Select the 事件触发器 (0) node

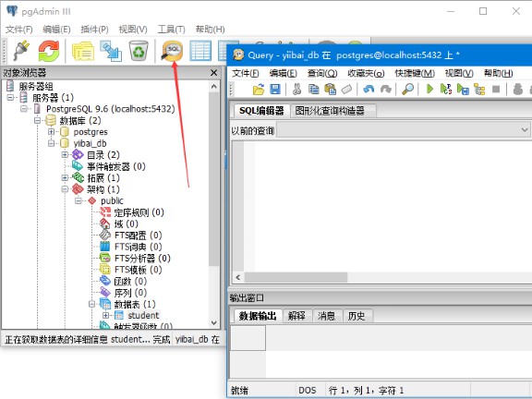(116, 166)
